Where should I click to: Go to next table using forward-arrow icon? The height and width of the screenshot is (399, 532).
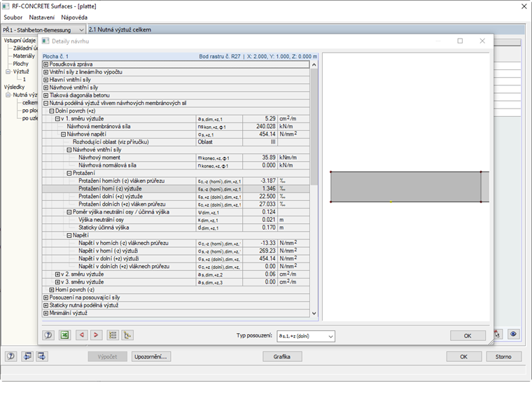[x=42, y=356]
